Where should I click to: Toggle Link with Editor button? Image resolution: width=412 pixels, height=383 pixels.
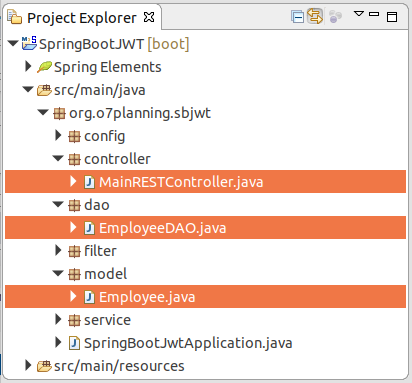[x=315, y=16]
